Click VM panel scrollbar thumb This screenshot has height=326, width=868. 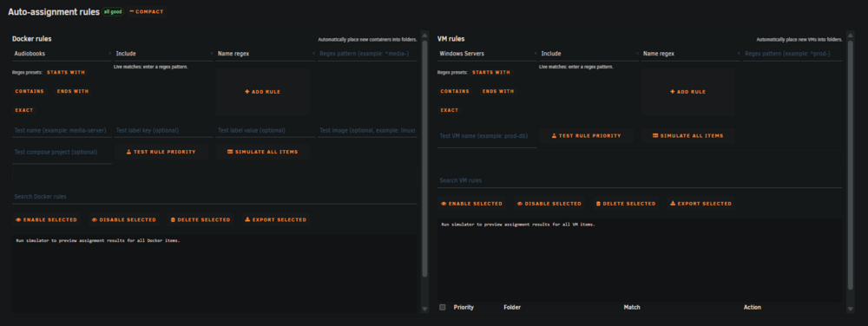click(x=851, y=165)
